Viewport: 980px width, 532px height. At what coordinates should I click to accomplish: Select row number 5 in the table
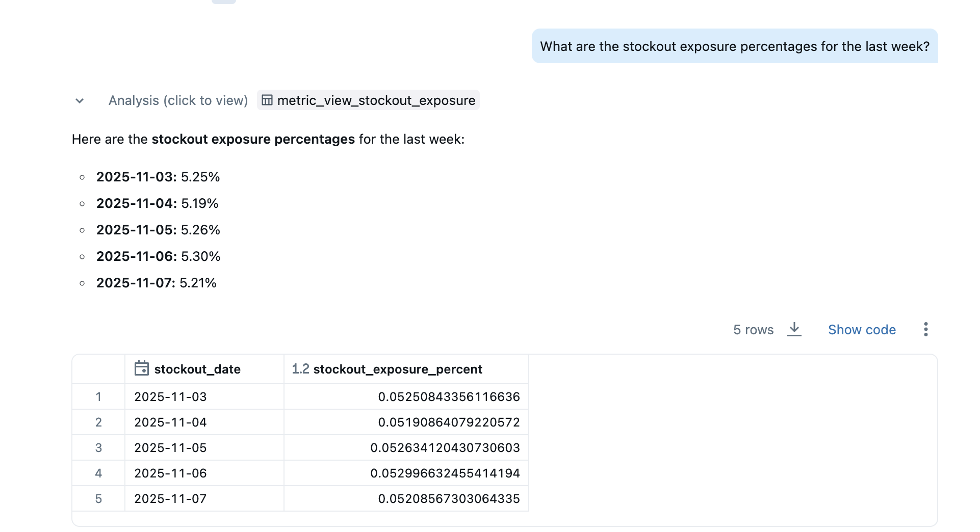click(98, 498)
